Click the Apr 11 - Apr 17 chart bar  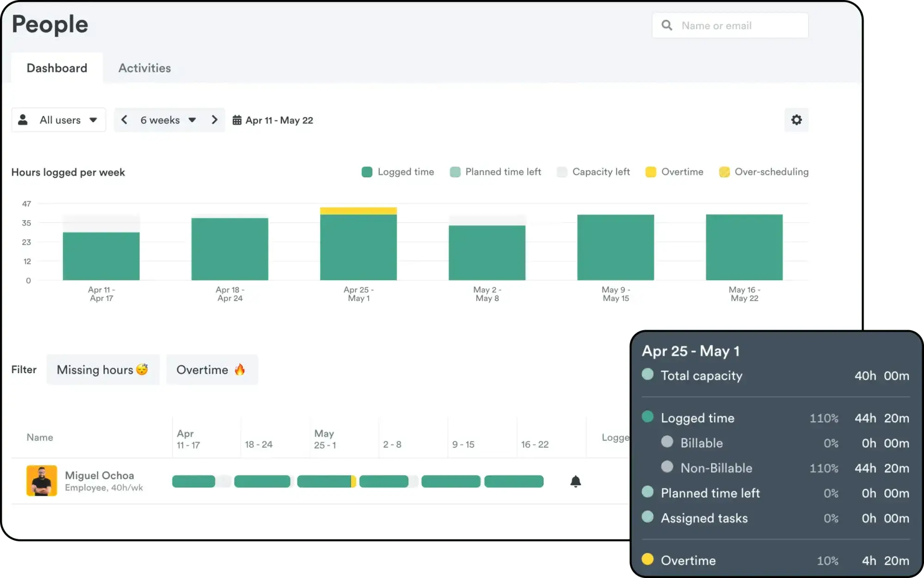click(x=101, y=256)
